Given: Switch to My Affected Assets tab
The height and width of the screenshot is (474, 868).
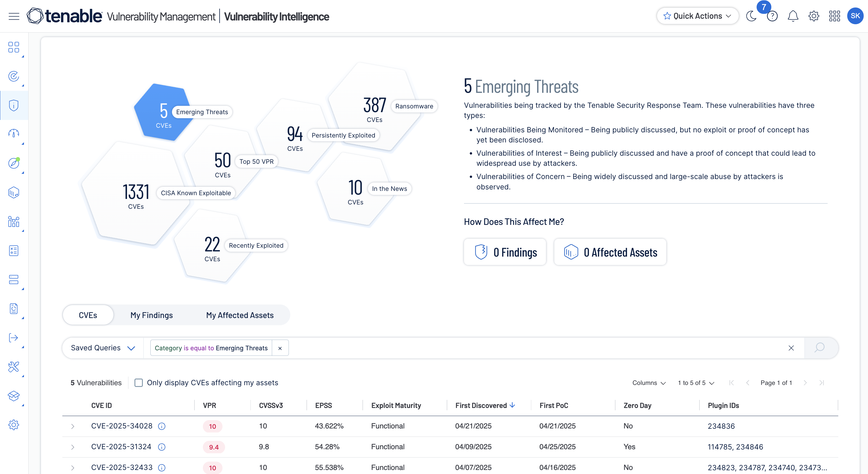Looking at the screenshot, I should 240,315.
